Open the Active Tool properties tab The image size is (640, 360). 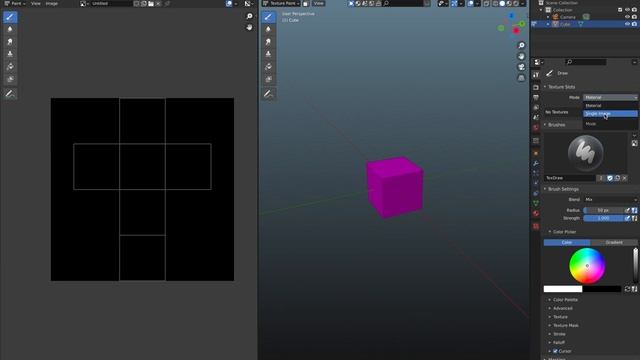coord(536,75)
